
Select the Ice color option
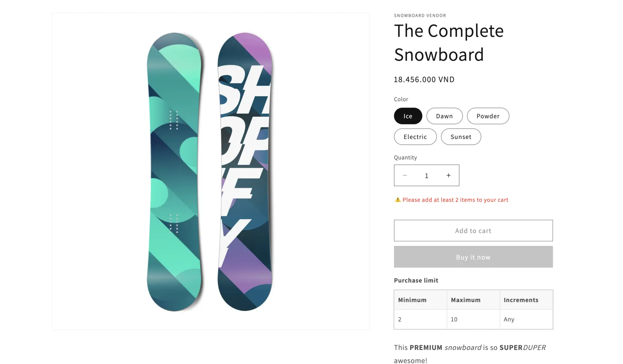(x=408, y=116)
